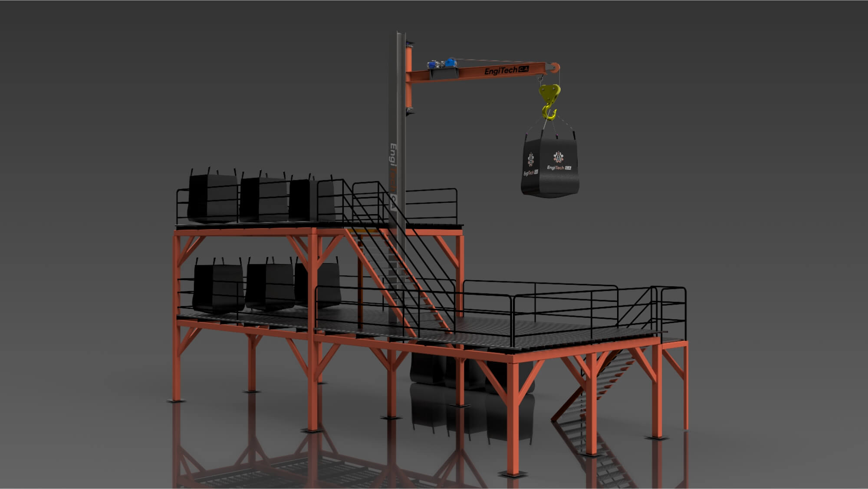
Task: Click the yellow pulley block above the hook
Action: point(549,93)
